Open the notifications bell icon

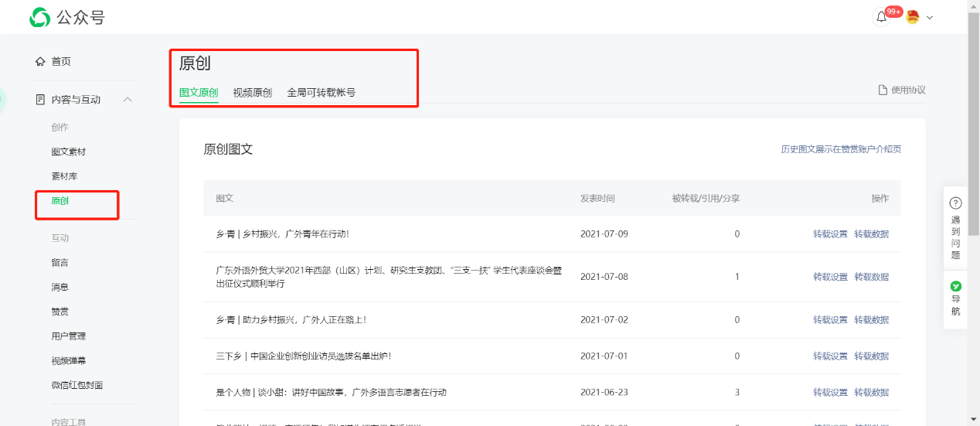881,18
